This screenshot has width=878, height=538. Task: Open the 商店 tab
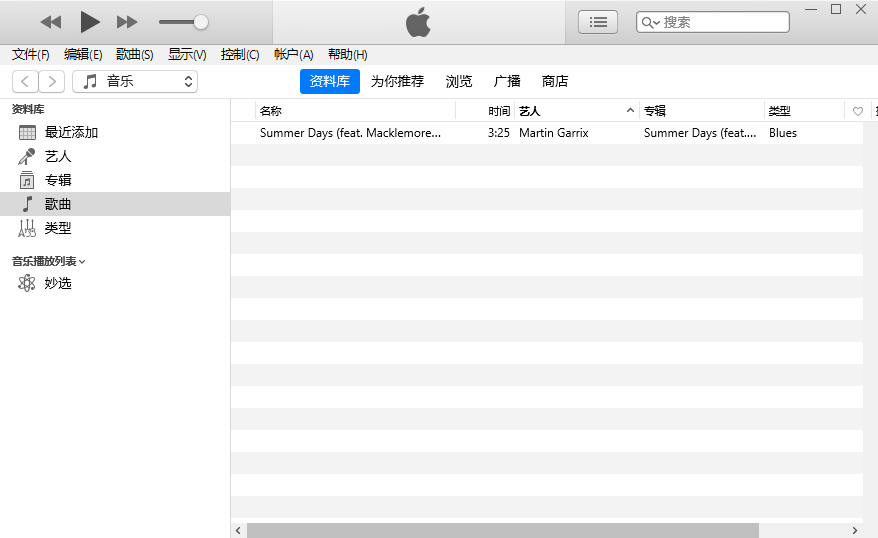(555, 81)
